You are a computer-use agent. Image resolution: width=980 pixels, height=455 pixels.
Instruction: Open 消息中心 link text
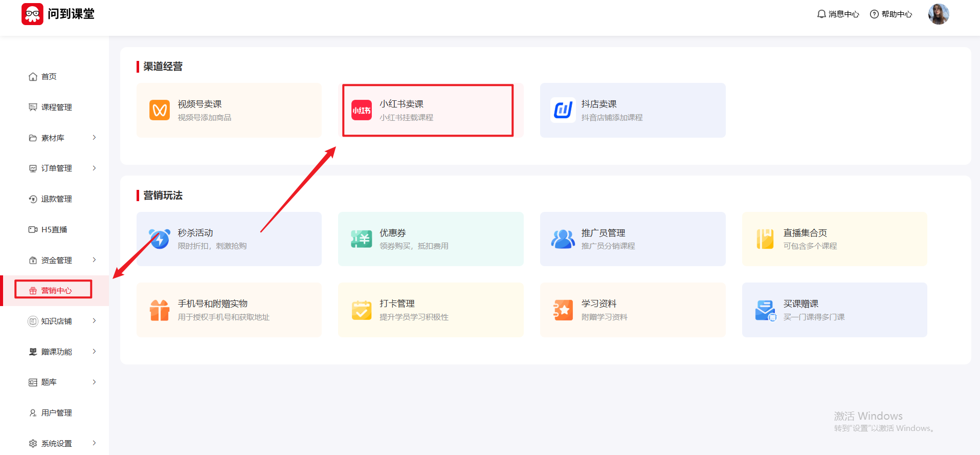pos(844,14)
